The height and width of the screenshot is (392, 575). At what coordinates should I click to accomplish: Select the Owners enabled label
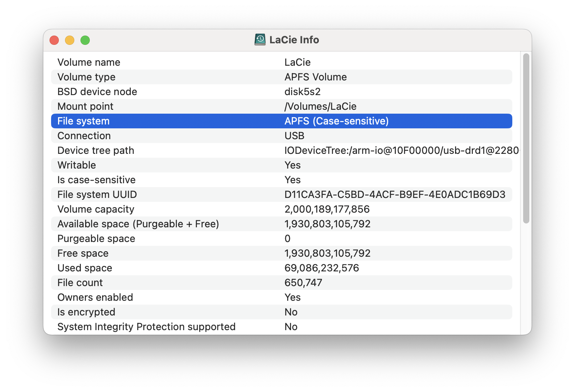95,297
